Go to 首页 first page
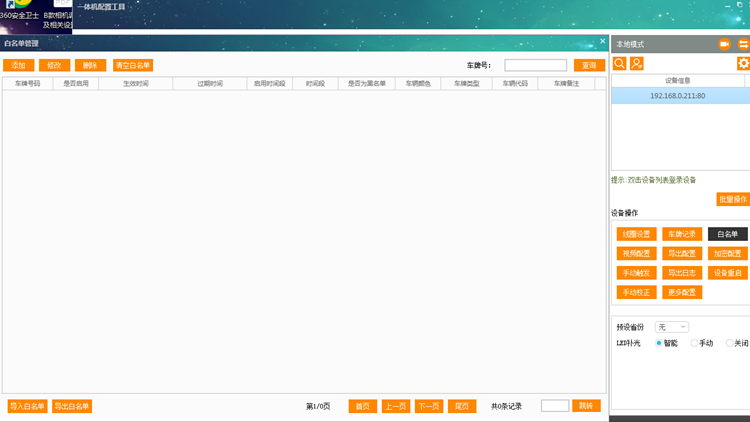The width and height of the screenshot is (750, 422). 363,406
